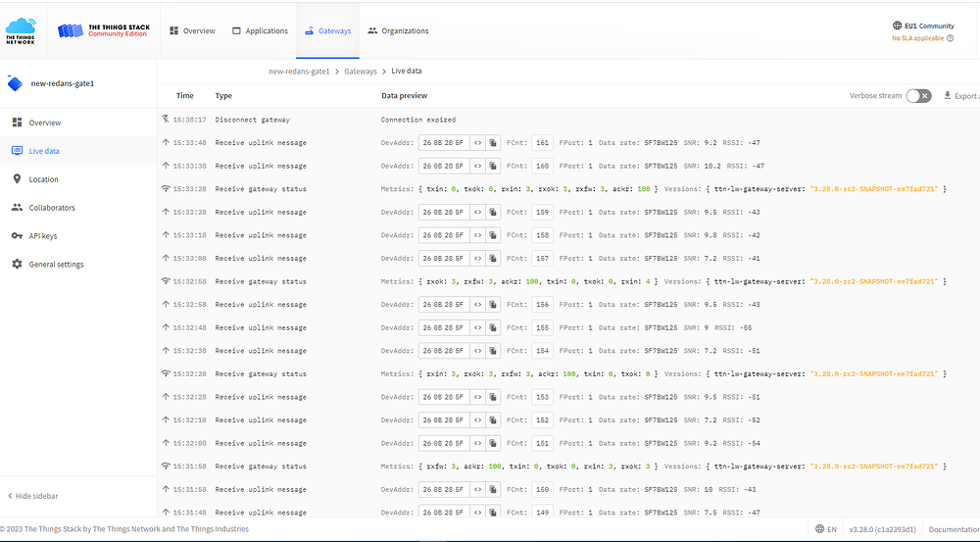This screenshot has height=542, width=980.
Task: Open the 15:32:28 Receive gateway status event
Action: pyautogui.click(x=568, y=373)
